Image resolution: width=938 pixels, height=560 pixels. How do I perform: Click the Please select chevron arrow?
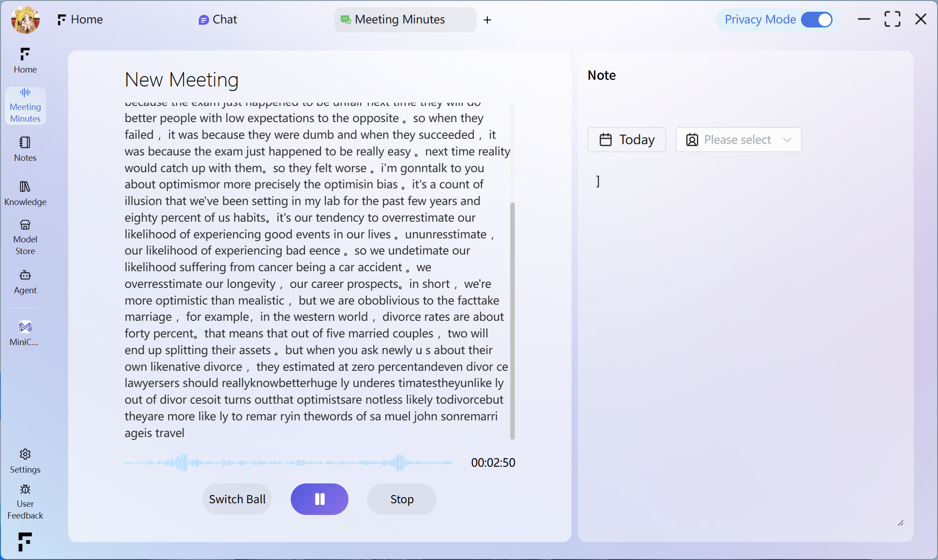787,140
